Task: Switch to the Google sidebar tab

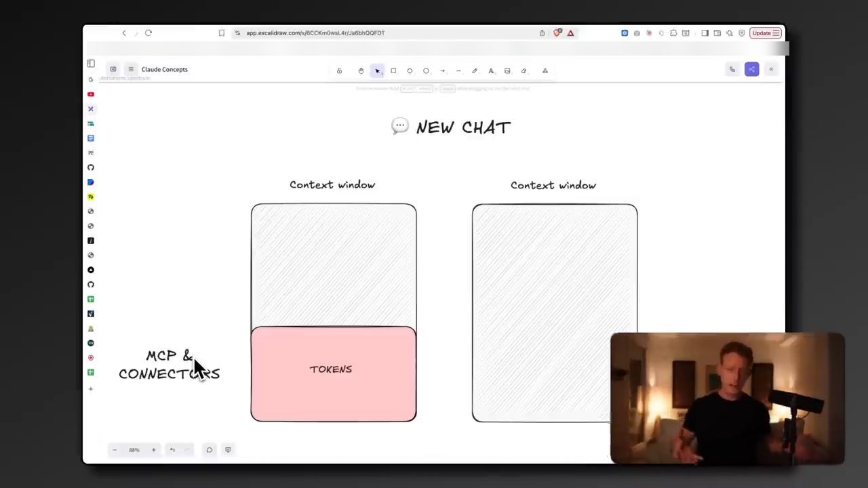Action: (91, 79)
